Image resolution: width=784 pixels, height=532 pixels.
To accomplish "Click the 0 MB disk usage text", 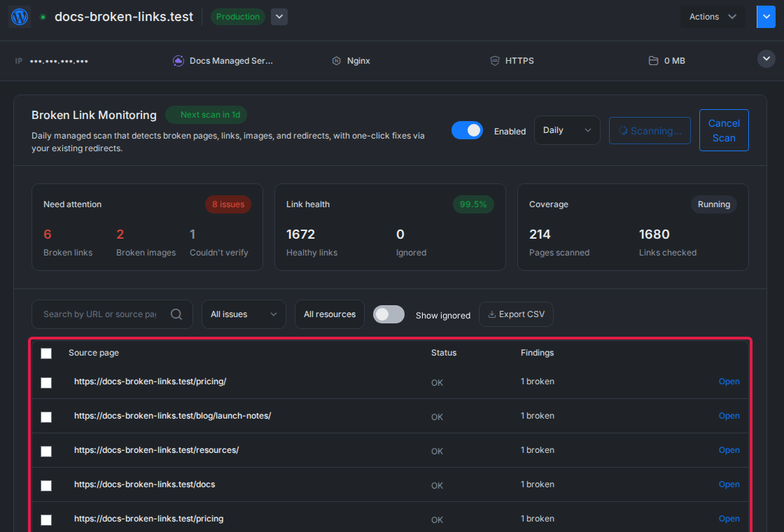I will click(675, 61).
